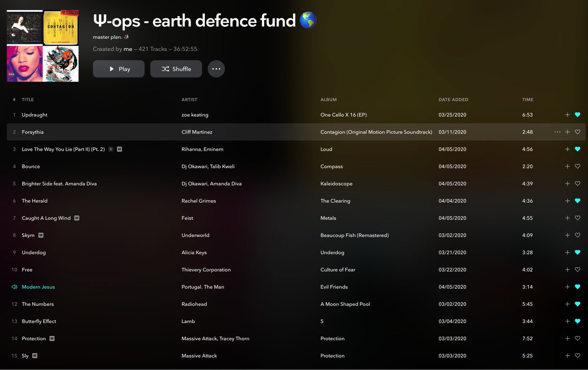Open artist Portugal. The Man
This screenshot has width=588, height=370.
pyautogui.click(x=203, y=287)
